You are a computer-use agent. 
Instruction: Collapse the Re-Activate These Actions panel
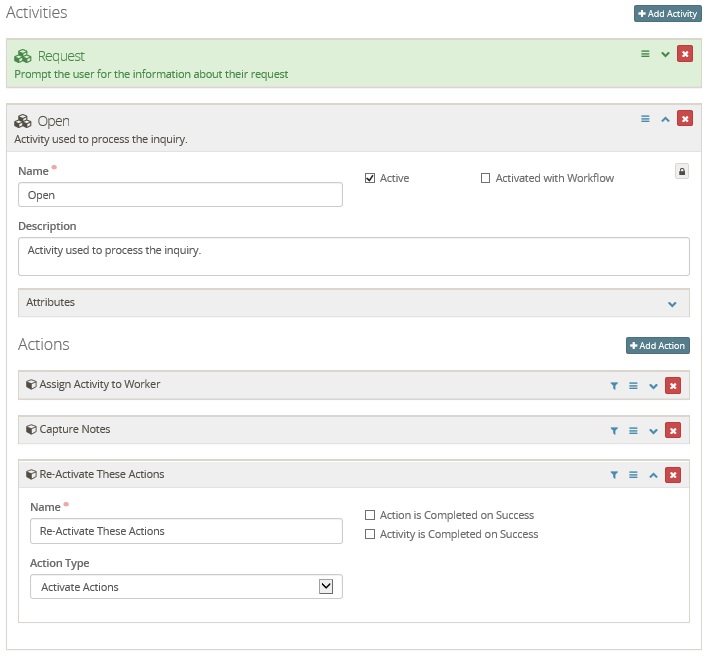(653, 475)
